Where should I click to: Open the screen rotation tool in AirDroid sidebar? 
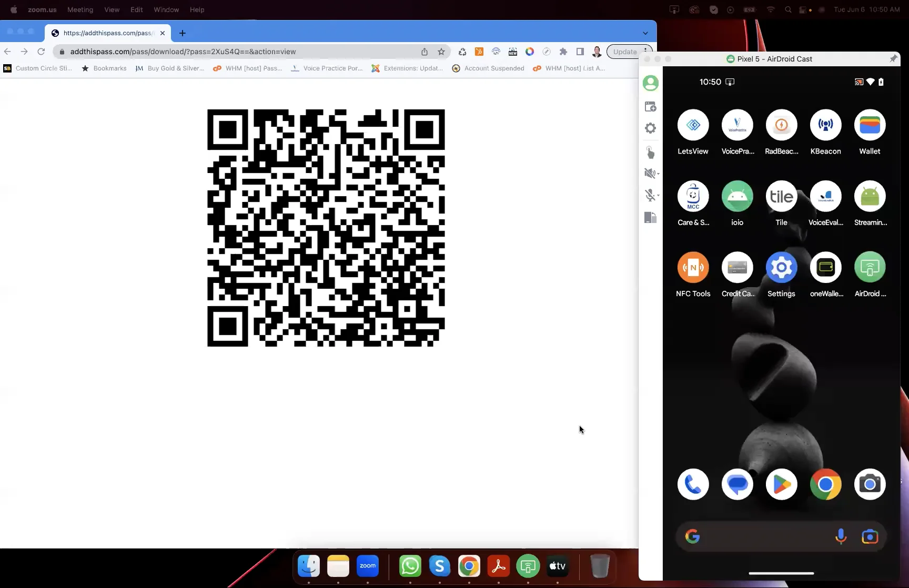click(650, 217)
